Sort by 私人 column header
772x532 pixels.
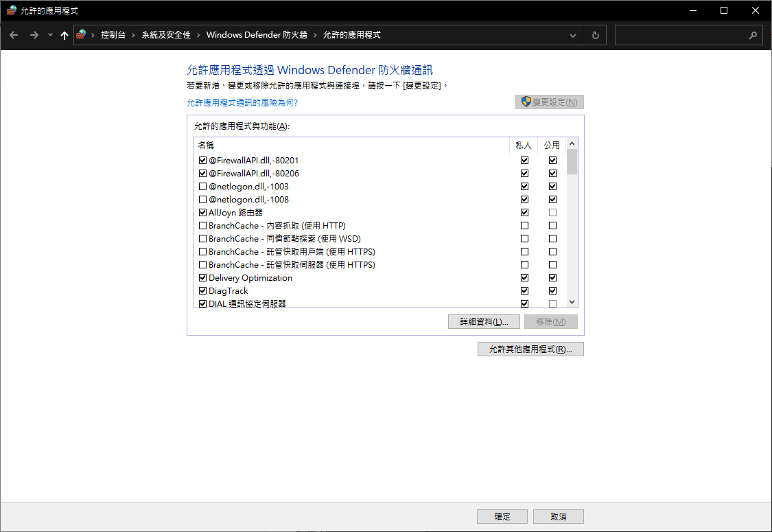(x=524, y=146)
